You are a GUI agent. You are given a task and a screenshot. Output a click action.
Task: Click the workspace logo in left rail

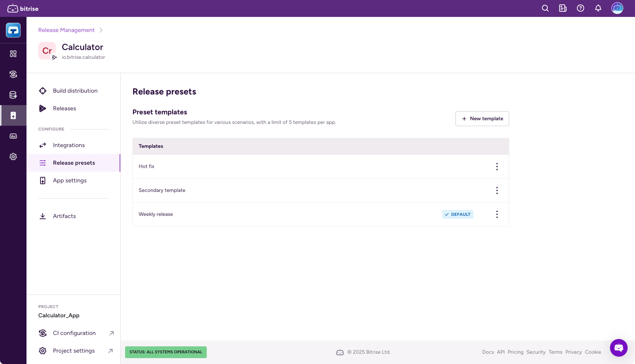(13, 30)
